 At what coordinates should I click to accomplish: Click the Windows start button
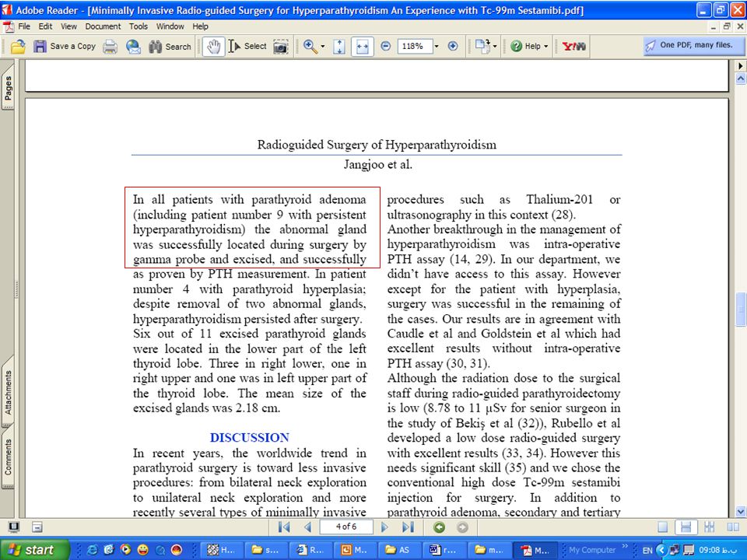point(34,550)
